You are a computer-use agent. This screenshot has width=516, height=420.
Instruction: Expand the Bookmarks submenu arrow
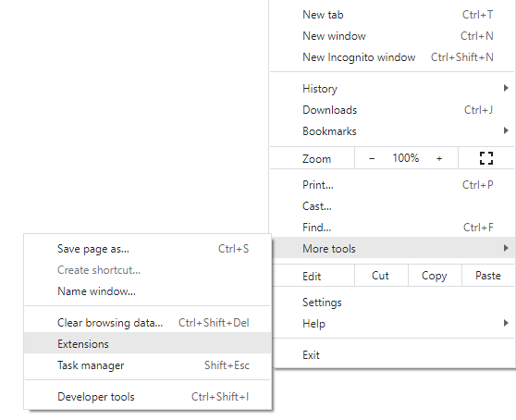click(x=506, y=130)
